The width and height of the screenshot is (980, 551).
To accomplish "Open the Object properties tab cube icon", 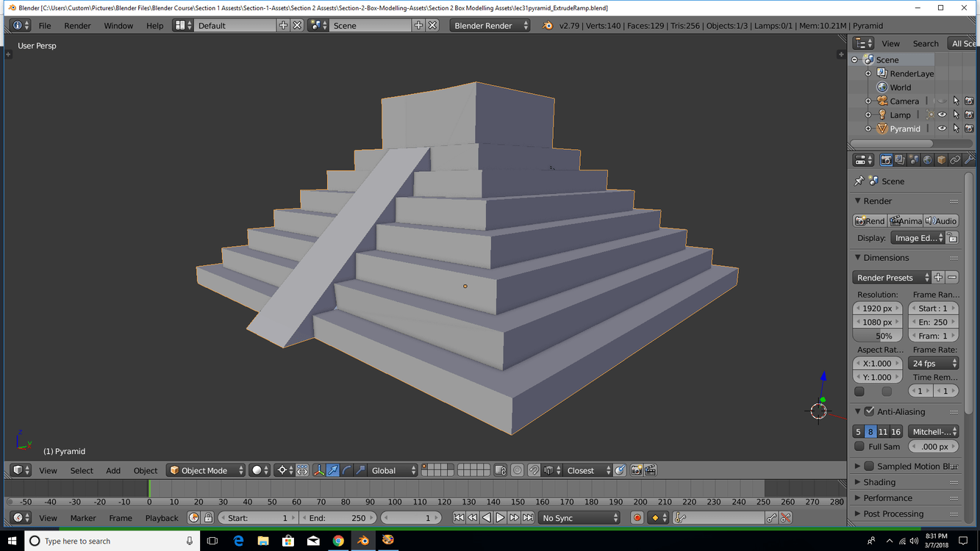I will [941, 159].
